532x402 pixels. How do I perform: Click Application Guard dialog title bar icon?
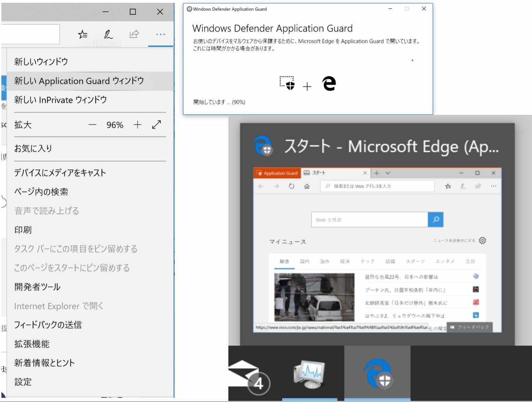[x=189, y=9]
